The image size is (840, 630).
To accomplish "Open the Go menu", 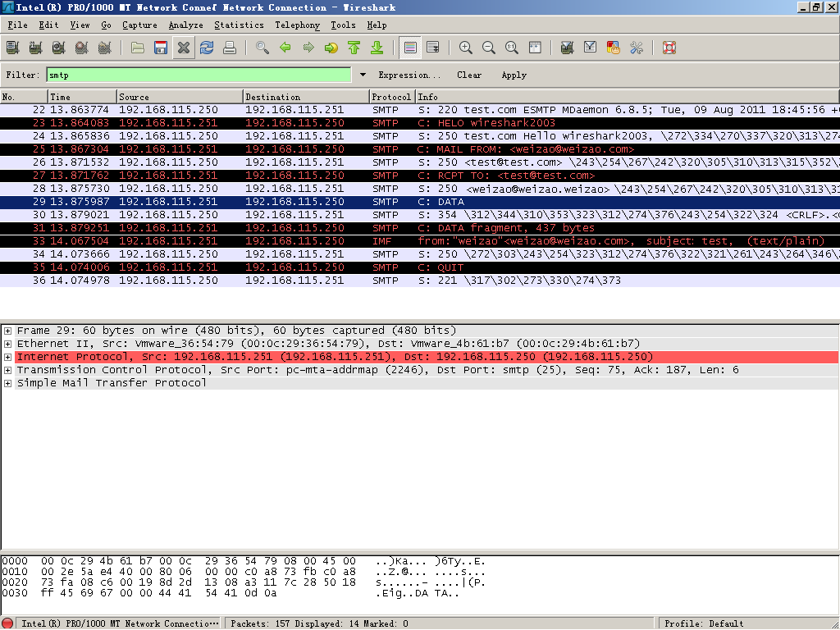I will (x=106, y=25).
